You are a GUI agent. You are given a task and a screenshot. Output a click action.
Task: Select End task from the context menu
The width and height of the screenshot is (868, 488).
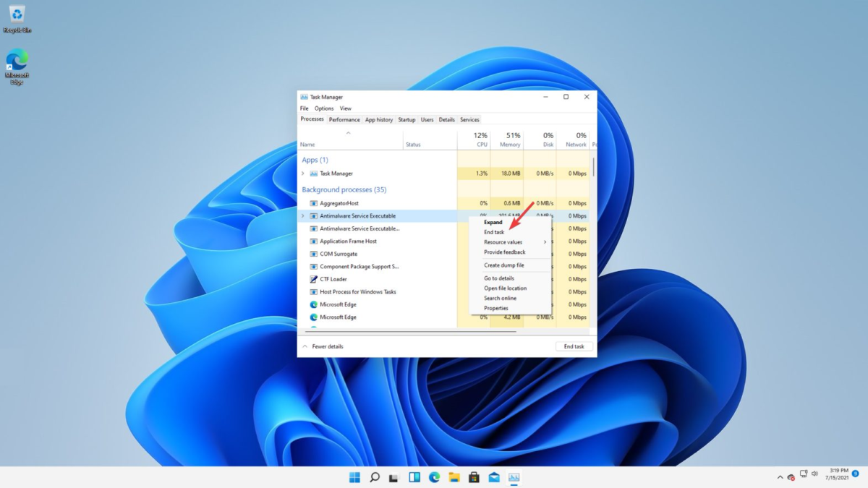493,232
